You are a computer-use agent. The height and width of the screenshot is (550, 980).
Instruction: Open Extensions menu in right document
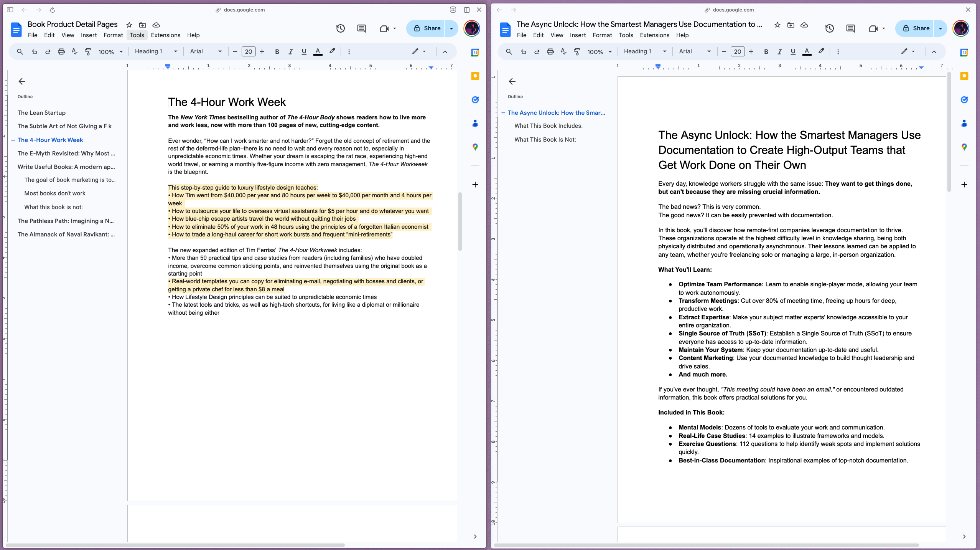coord(654,35)
